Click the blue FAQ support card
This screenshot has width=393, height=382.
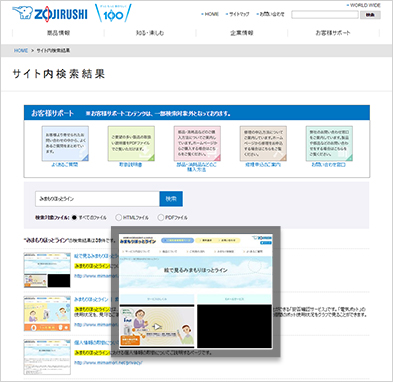pyautogui.click(x=65, y=143)
